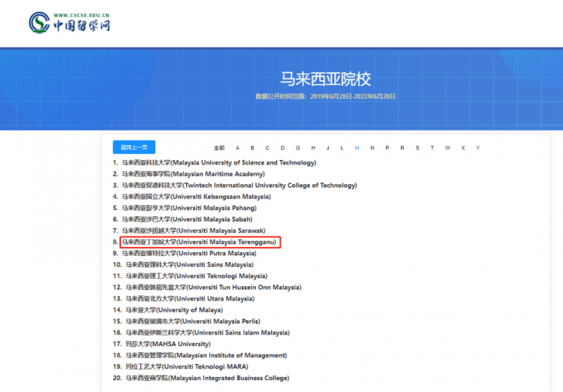Open Universiti Malaysia Terengganu entry
This screenshot has height=392, width=563.
point(199,242)
